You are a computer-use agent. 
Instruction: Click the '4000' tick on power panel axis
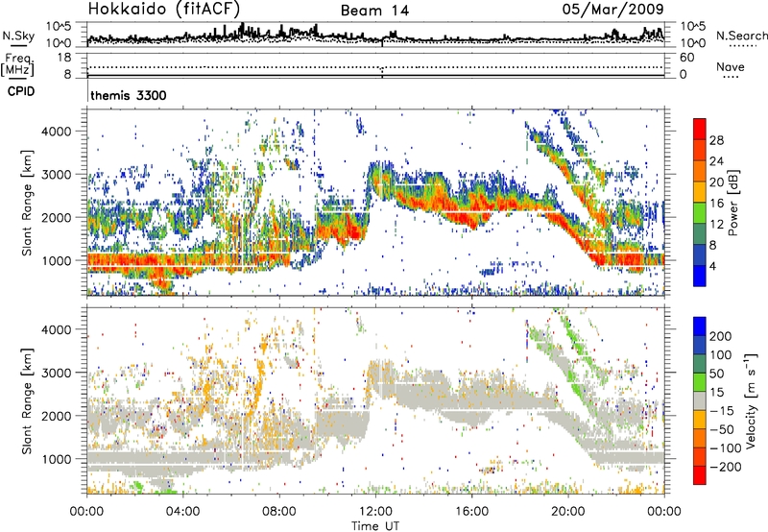click(57, 132)
